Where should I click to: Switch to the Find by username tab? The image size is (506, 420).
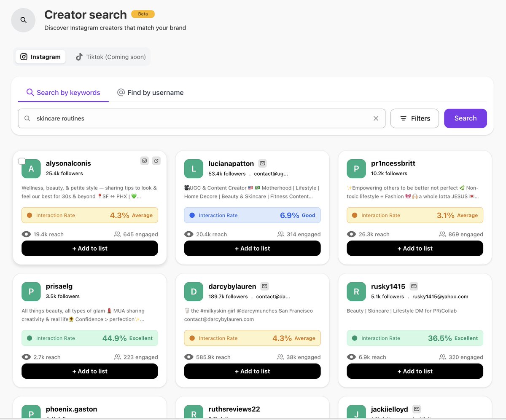pyautogui.click(x=151, y=92)
